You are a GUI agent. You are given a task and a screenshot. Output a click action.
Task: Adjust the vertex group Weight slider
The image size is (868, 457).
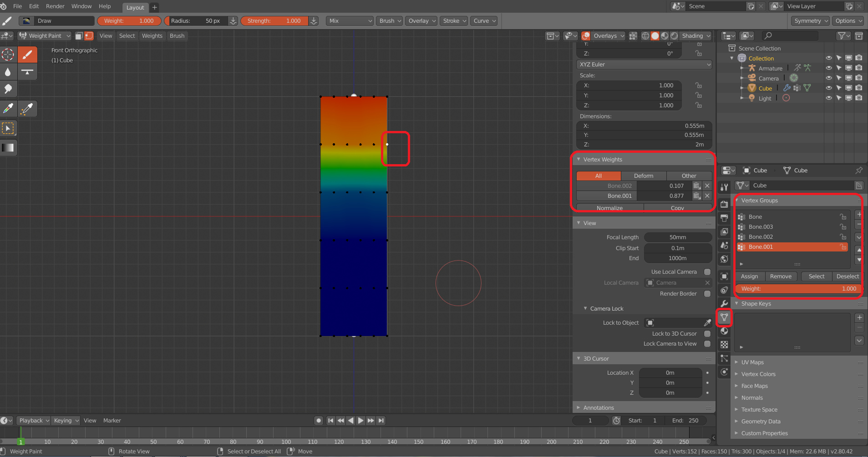[x=798, y=289]
